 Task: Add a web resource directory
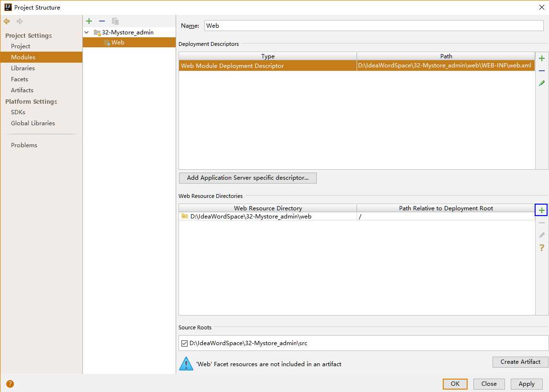pos(541,210)
